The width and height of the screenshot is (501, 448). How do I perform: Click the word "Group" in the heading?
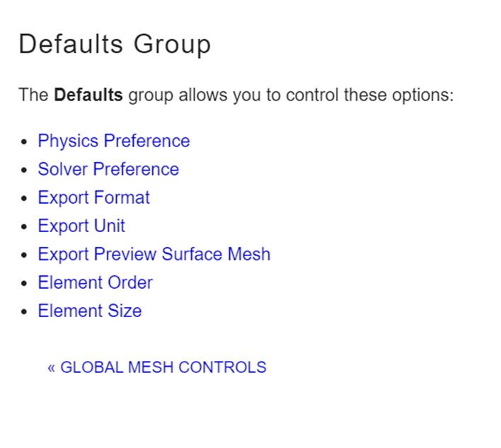pyautogui.click(x=172, y=45)
